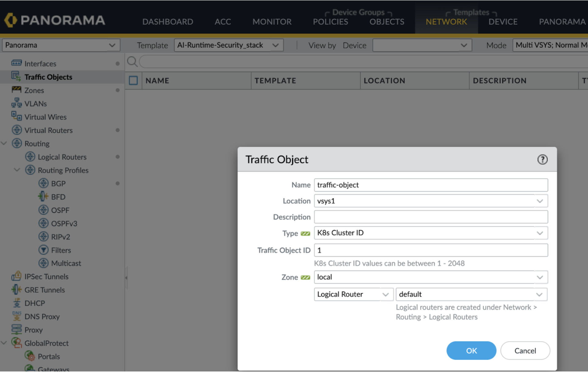Click the BFD routing profile icon
This screenshot has width=588, height=373.
(x=43, y=197)
